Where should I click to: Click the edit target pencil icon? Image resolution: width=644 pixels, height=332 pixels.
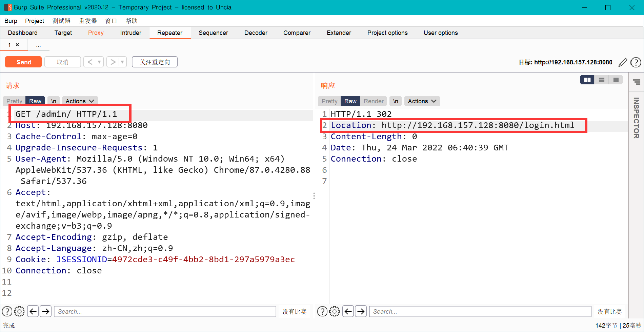point(623,62)
